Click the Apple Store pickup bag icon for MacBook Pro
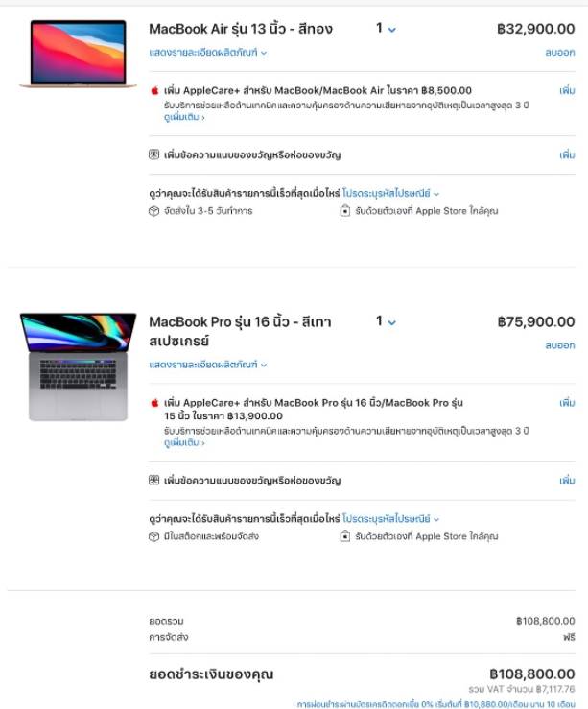Viewport: 588px width, 709px height. (x=345, y=536)
